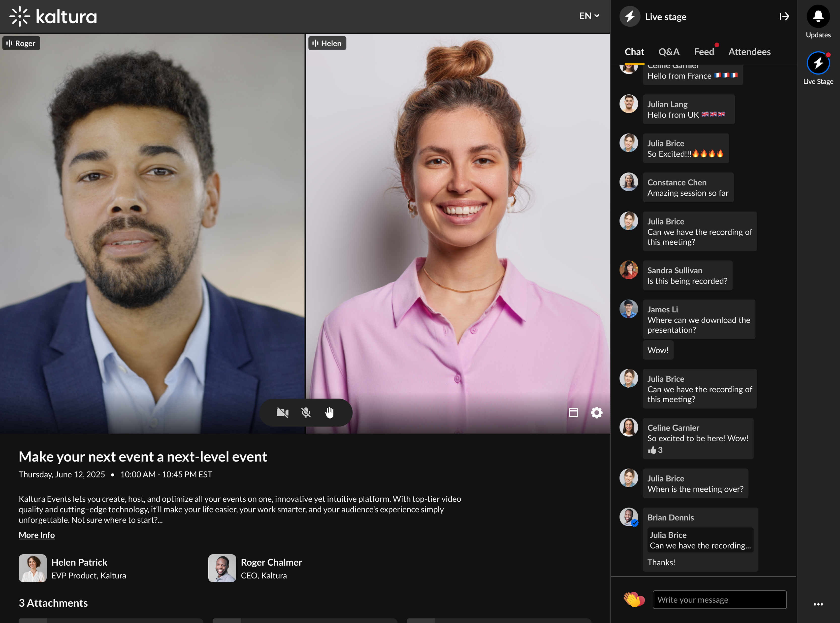Unmute the microphone
Viewport: 840px width, 623px height.
click(306, 413)
